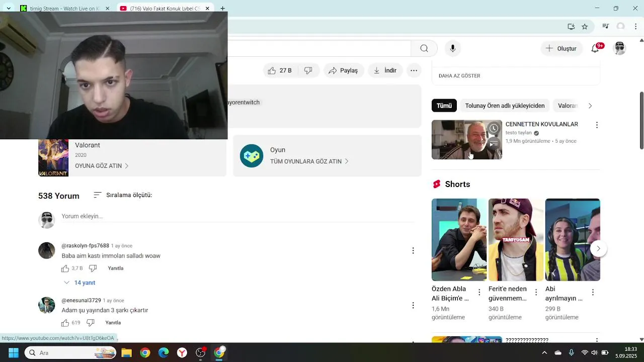Add CENNETTEN KOVULANLAR to queue icon

(494, 143)
